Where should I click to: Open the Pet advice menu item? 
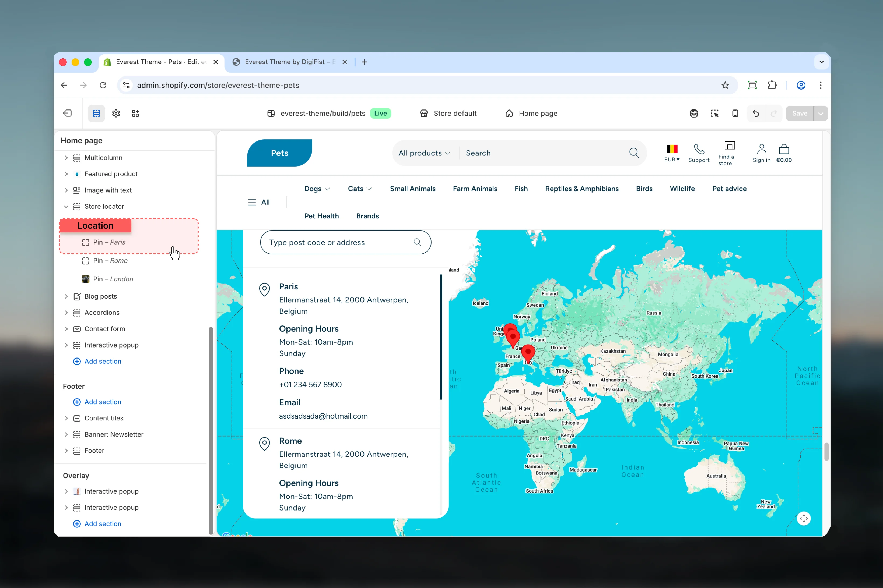[729, 189]
